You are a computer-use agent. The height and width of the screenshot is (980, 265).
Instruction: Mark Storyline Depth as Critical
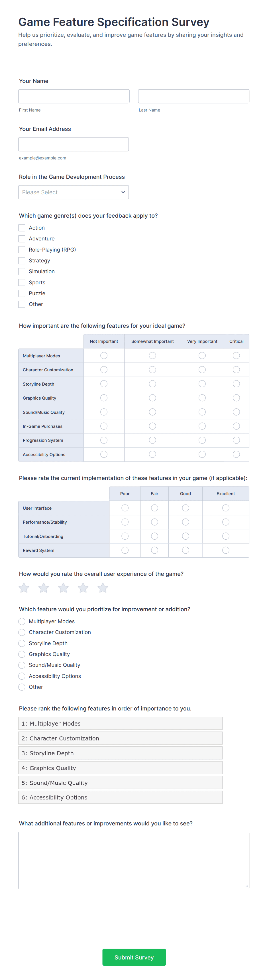(x=236, y=384)
